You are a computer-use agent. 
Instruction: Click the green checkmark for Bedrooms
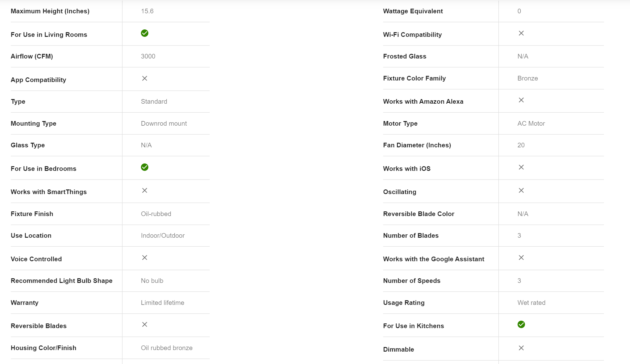[145, 167]
